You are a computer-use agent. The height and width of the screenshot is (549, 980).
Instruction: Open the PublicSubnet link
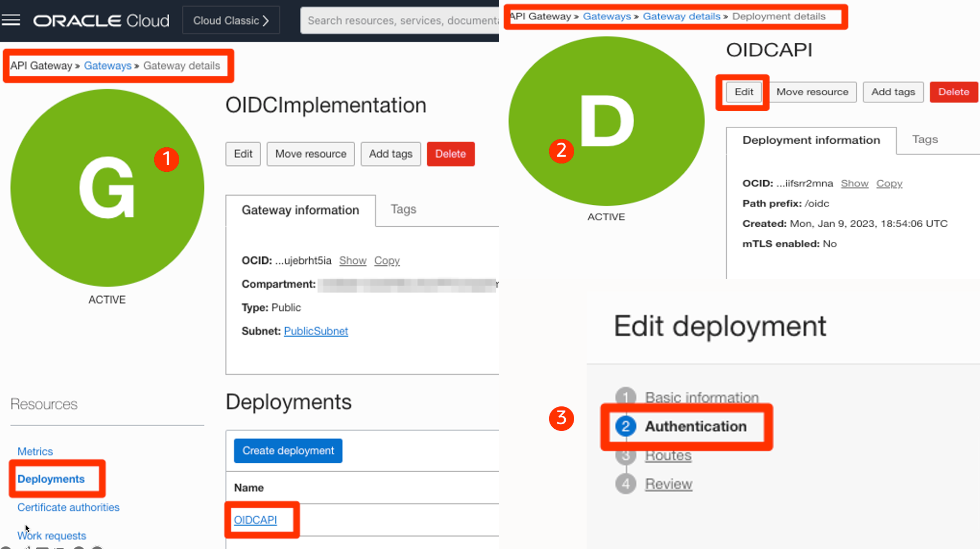(316, 331)
